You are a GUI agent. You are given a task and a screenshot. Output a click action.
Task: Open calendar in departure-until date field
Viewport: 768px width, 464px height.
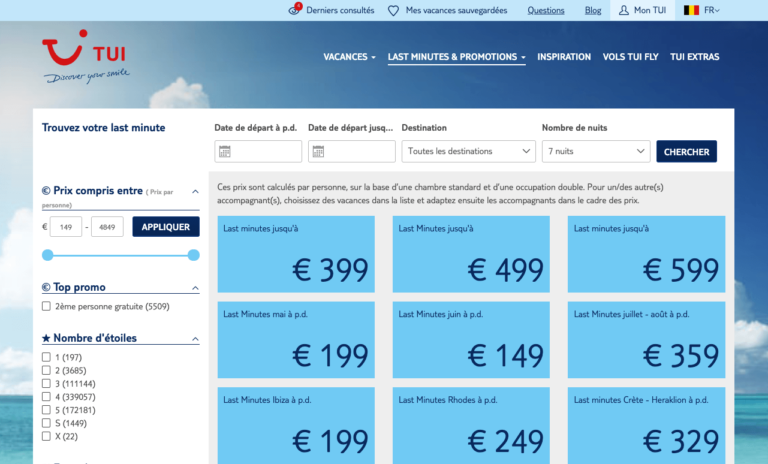[x=318, y=151]
